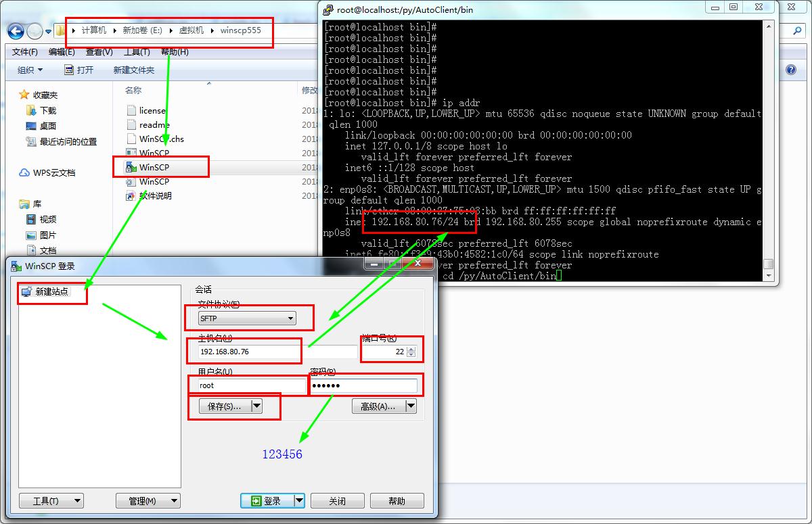Open the 软件说明 shortcut file
The image size is (812, 524).
(149, 195)
